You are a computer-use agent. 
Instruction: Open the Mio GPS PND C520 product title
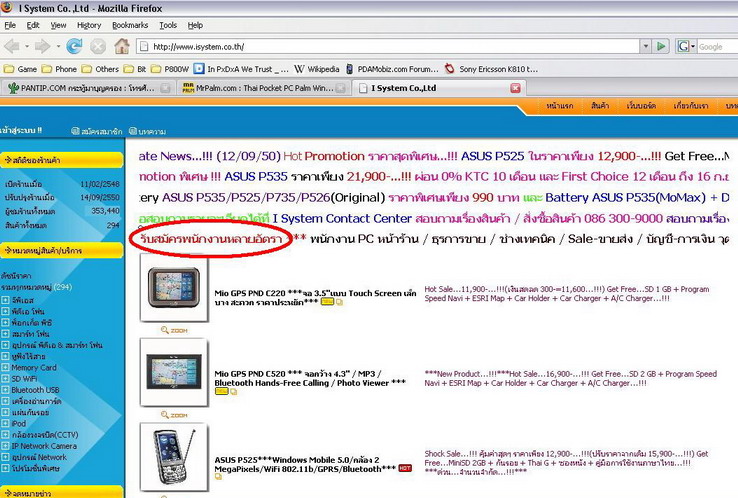point(310,378)
